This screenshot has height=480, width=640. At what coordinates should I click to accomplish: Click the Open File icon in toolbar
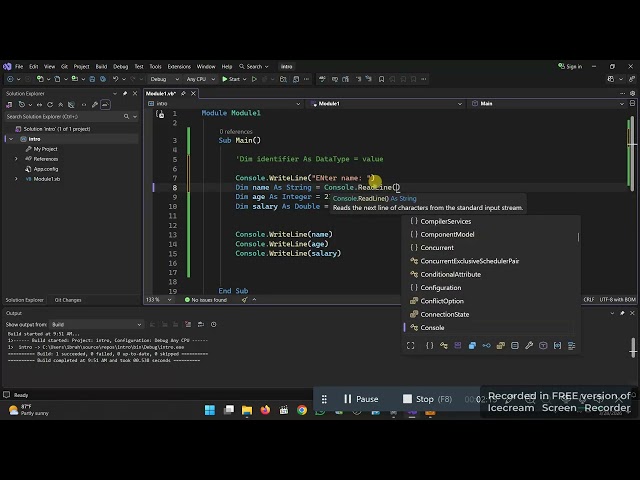[x=75, y=79]
